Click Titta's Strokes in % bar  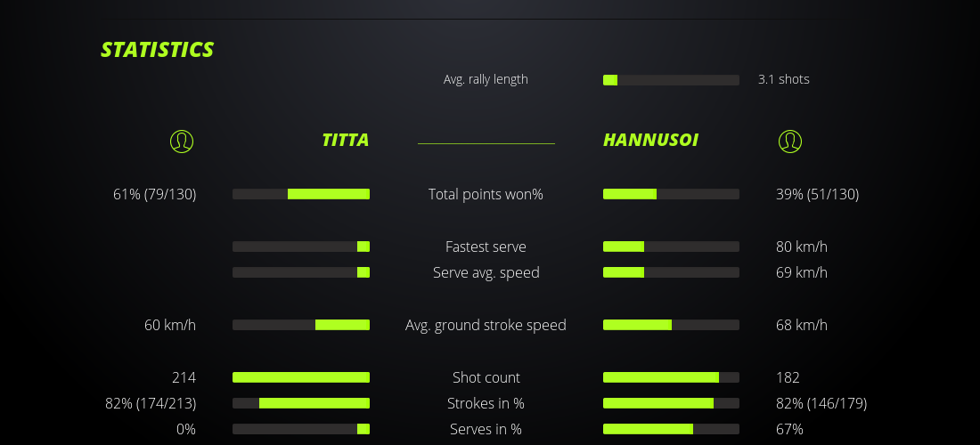(301, 403)
